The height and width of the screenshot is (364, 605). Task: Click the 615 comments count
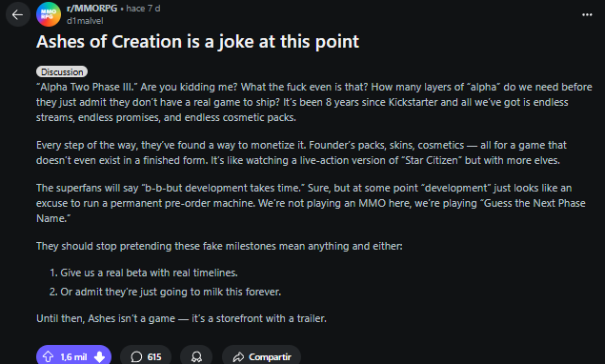[x=154, y=357]
